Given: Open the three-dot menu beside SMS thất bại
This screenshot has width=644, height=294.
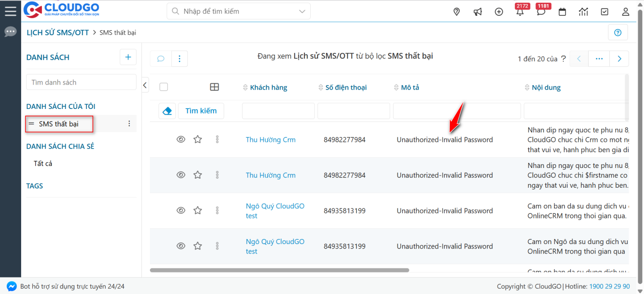Looking at the screenshot, I should [129, 123].
